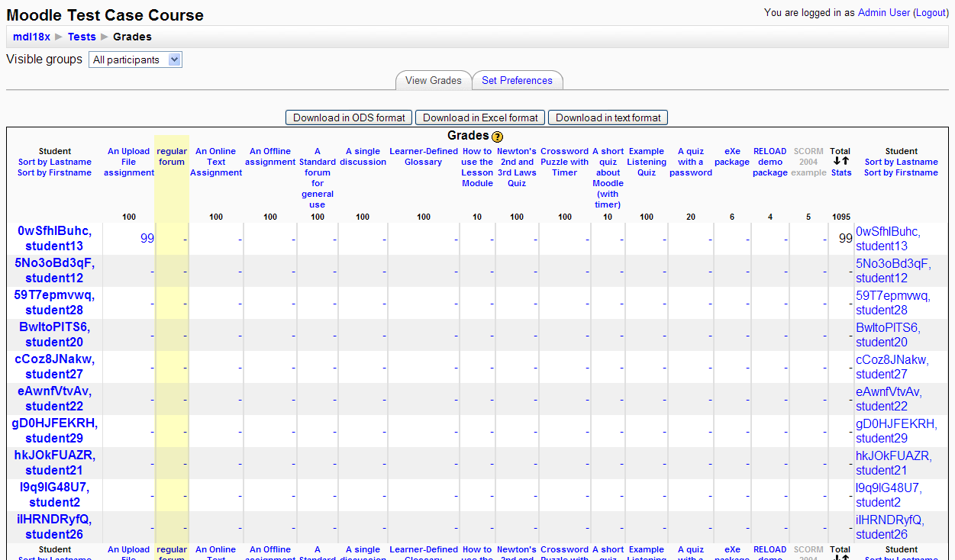Image resolution: width=955 pixels, height=560 pixels.
Task: Switch to the Set Preferences tab
Action: tap(517, 80)
